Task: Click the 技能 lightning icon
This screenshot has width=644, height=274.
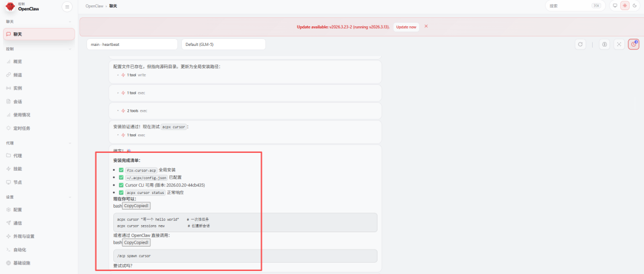Action: 8,169
